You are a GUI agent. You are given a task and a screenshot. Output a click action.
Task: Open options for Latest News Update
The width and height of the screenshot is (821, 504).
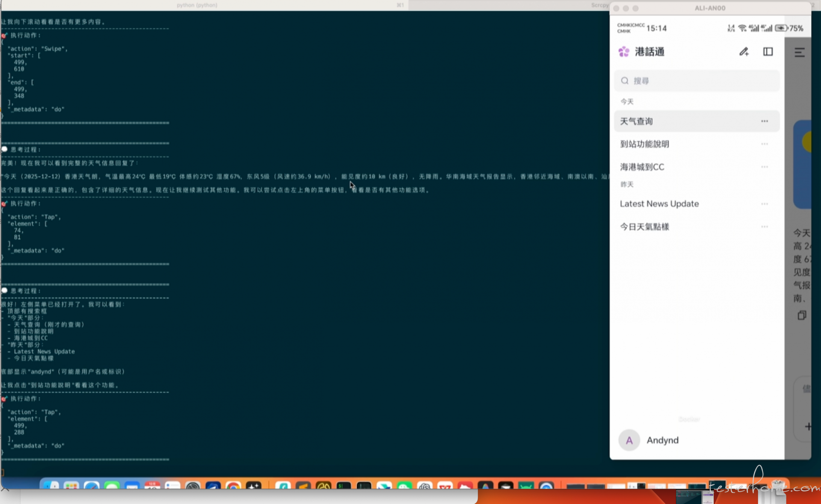tap(764, 204)
